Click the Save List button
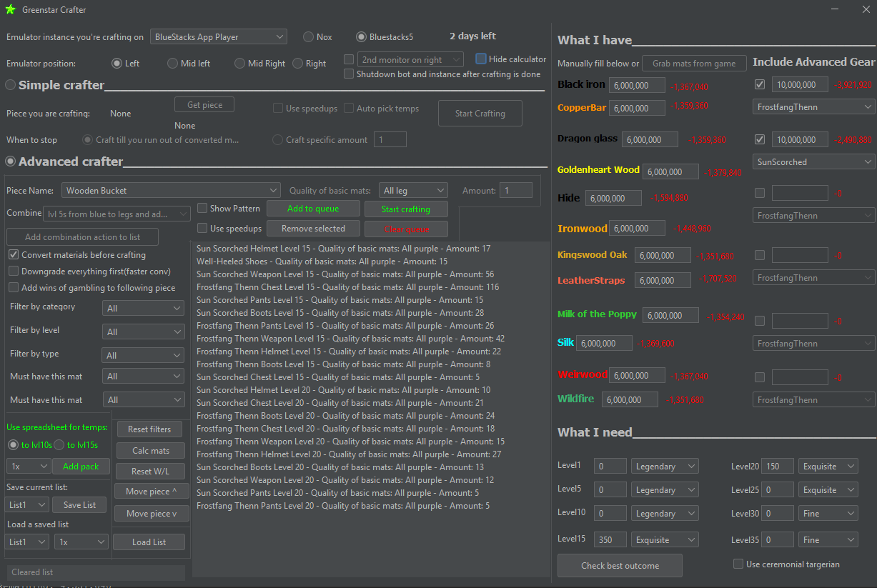 click(x=79, y=504)
